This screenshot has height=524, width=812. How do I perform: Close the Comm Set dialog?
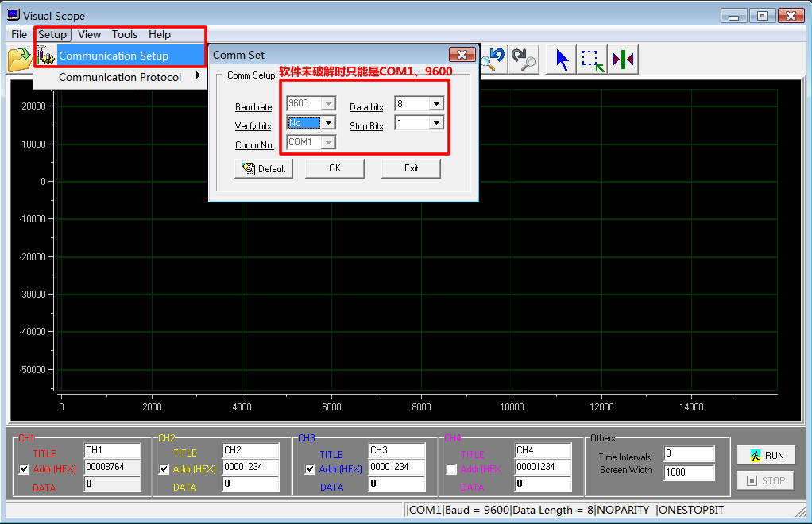pos(462,55)
